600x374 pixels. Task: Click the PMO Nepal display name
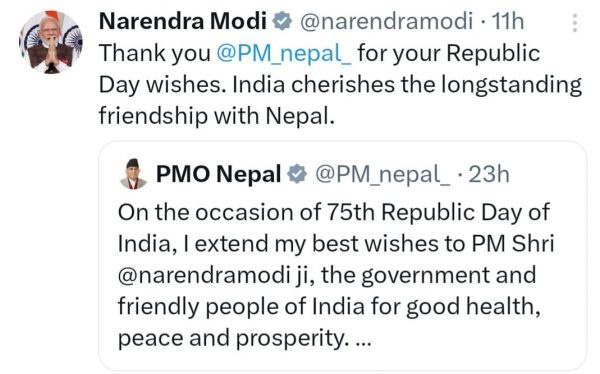(218, 174)
